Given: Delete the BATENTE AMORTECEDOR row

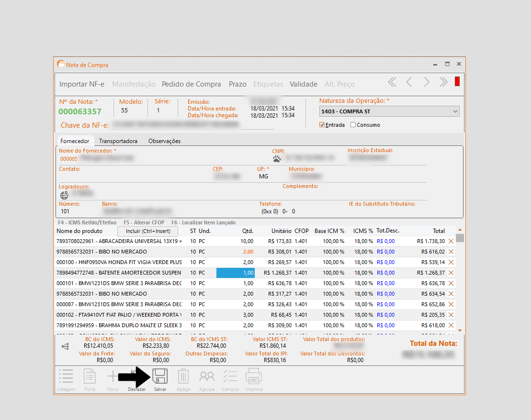Looking at the screenshot, I should click(x=451, y=273).
